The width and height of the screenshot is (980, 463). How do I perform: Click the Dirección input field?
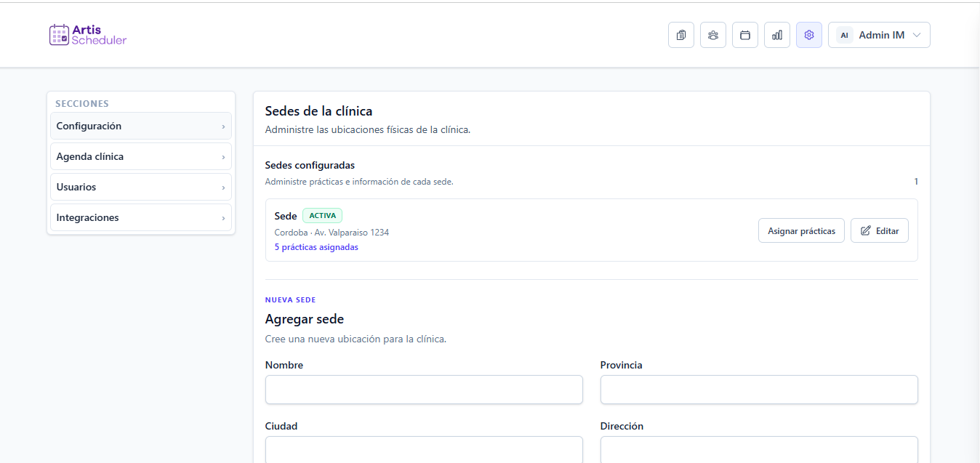click(x=759, y=449)
